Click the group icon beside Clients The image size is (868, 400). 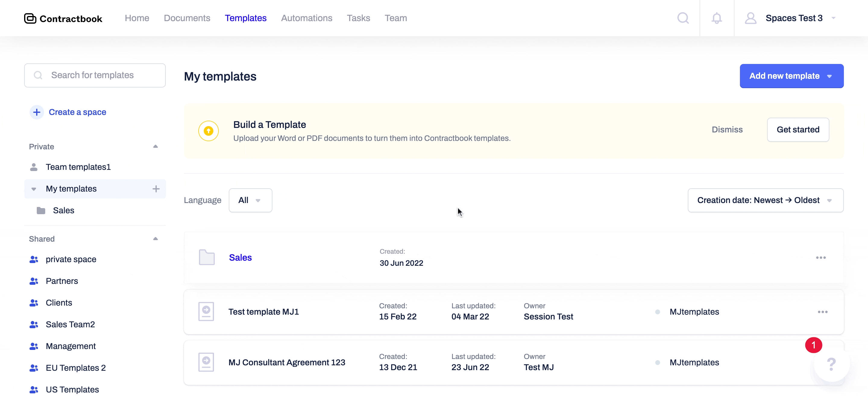click(34, 303)
